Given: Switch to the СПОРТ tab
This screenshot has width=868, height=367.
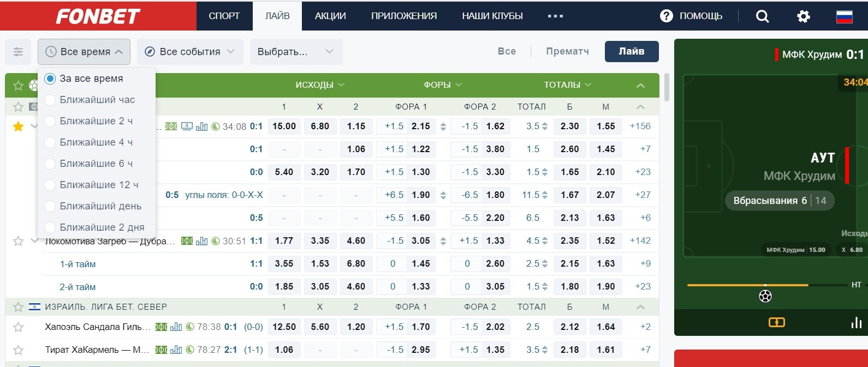Looking at the screenshot, I should [x=224, y=16].
